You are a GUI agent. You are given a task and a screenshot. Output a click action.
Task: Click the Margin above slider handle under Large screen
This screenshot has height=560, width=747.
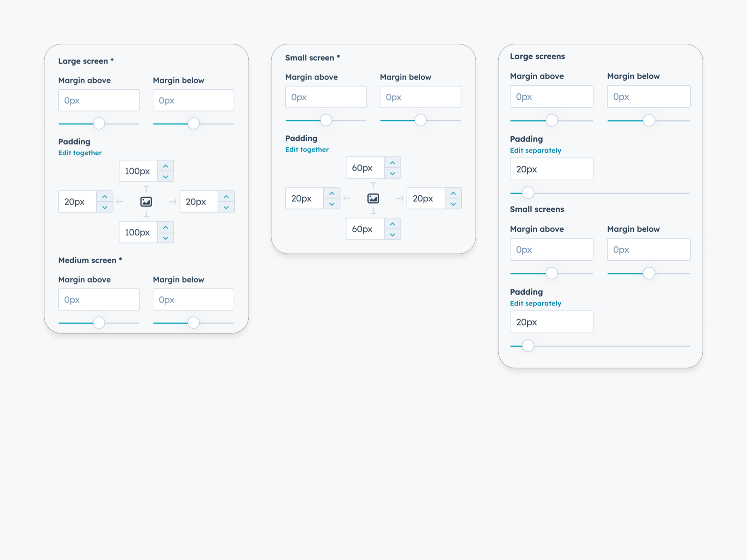pos(99,124)
